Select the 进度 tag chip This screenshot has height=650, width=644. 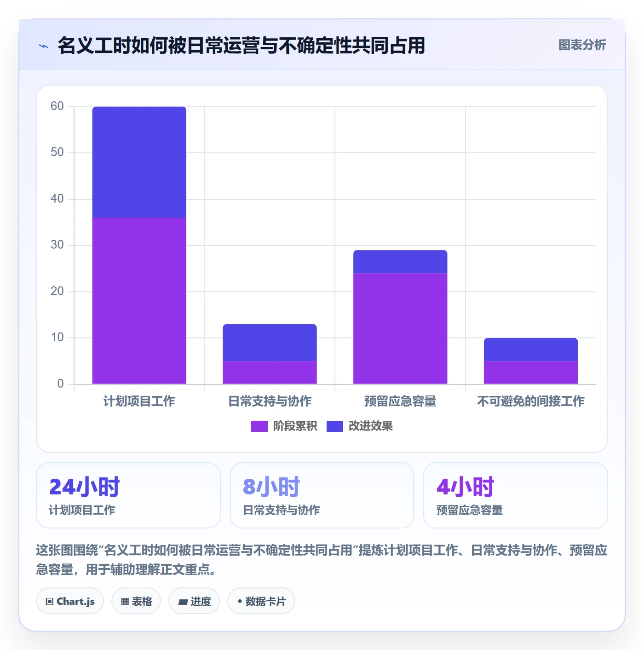194,601
